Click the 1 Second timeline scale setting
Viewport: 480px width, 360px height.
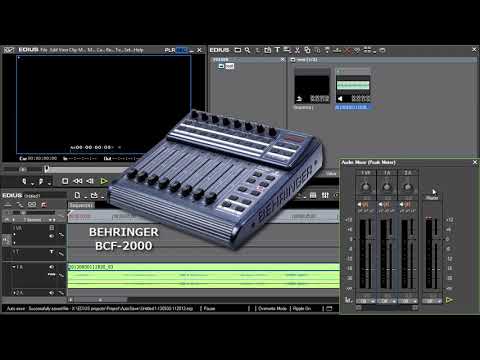pyautogui.click(x=33, y=220)
